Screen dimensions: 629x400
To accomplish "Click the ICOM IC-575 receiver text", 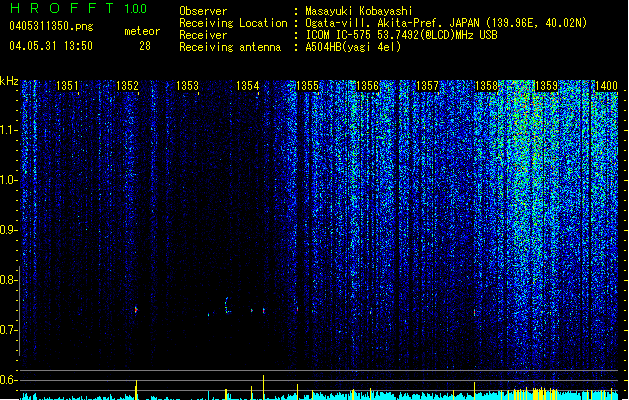I will point(401,35).
